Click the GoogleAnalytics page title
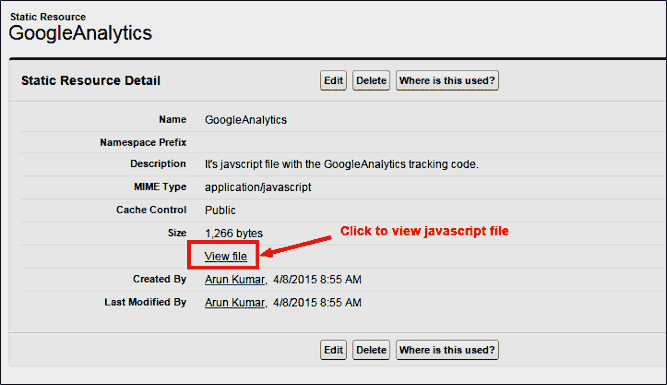This screenshot has height=385, width=667. [80, 33]
